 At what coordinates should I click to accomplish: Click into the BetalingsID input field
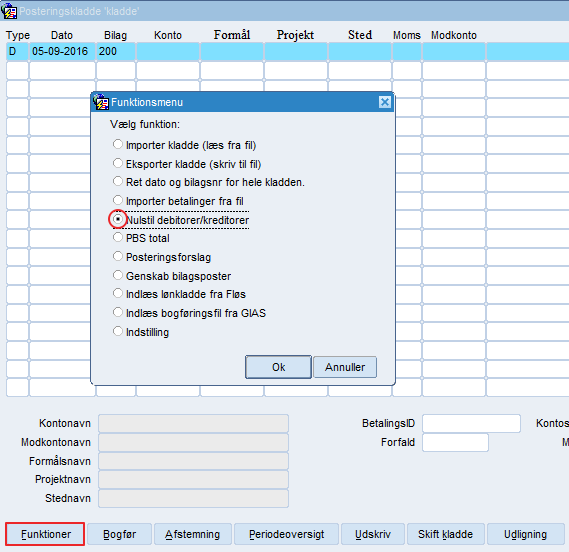click(x=471, y=423)
